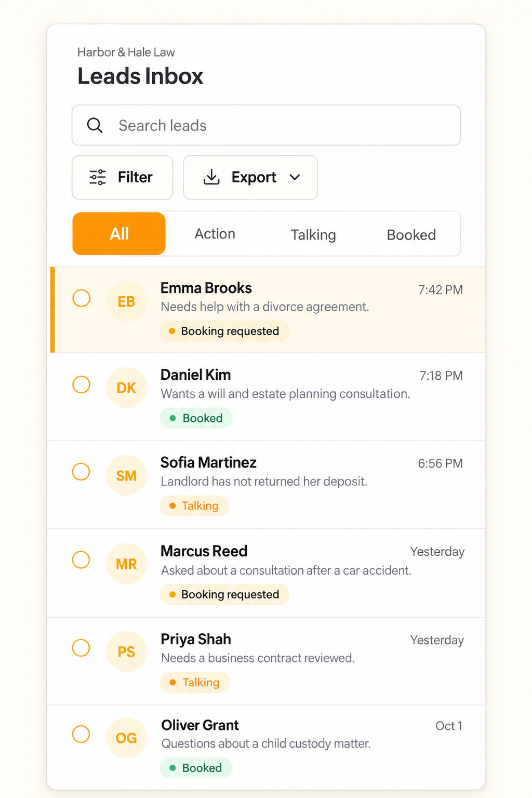Click the 6:56 PM timestamp
Viewport: 532px width, 798px height.
tap(441, 463)
